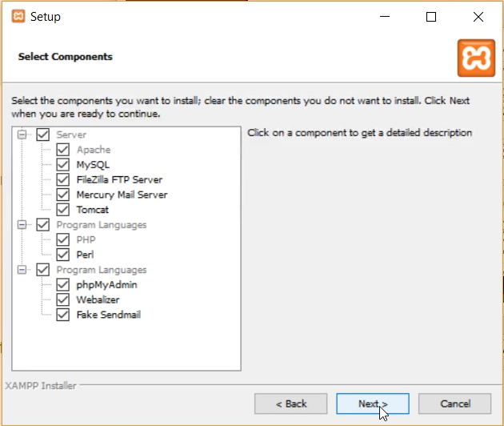
Task: Toggle the FileZilla FTP Server checkbox
Action: tap(64, 180)
